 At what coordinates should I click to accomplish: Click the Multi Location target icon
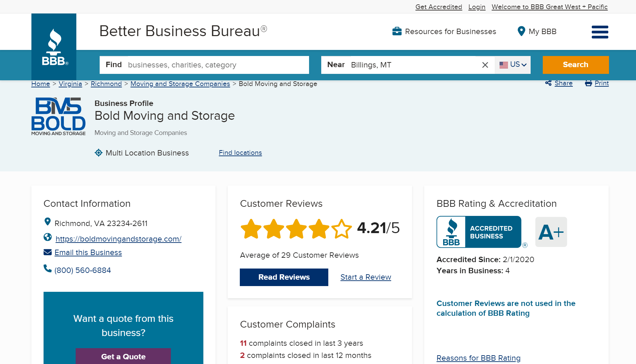pos(98,153)
